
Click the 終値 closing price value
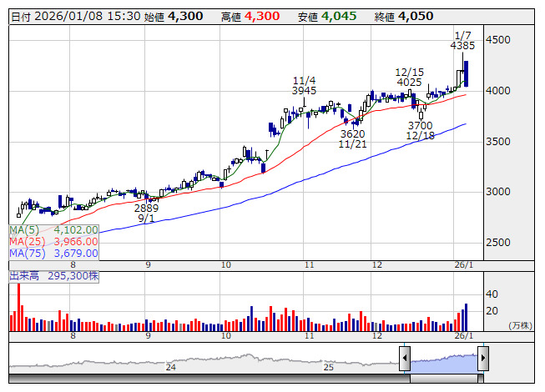point(415,16)
